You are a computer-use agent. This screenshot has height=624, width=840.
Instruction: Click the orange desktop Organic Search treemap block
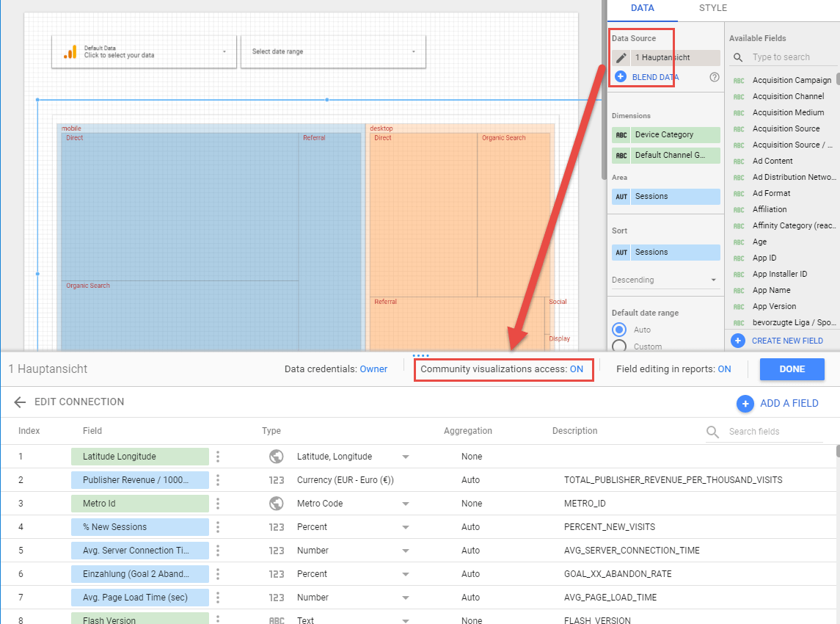click(x=514, y=214)
